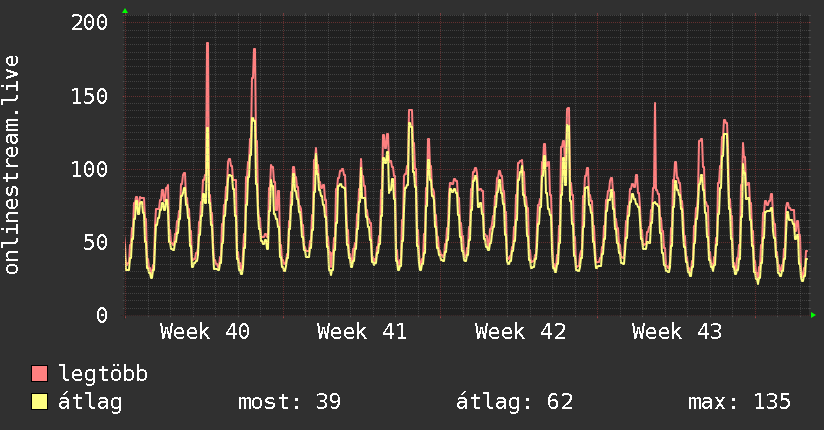Click the 'max: 135' value
Viewport: 824px width, 430px height.
[x=739, y=402]
